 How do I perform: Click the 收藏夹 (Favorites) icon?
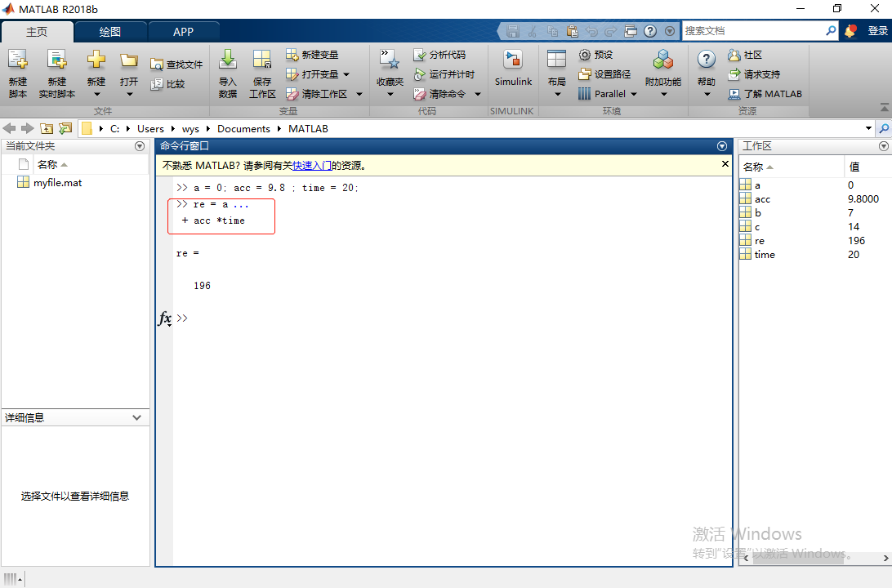click(390, 59)
